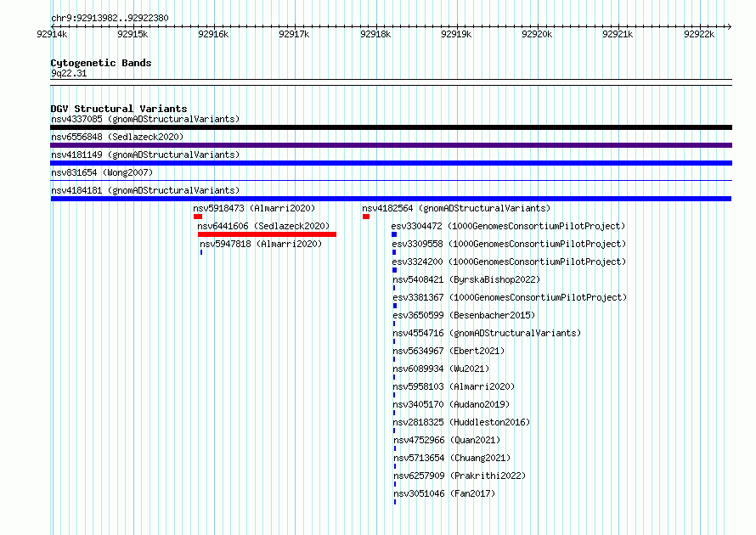The width and height of the screenshot is (756, 535).
Task: Open nsv831654 (Wong2007) label
Action: point(102,172)
